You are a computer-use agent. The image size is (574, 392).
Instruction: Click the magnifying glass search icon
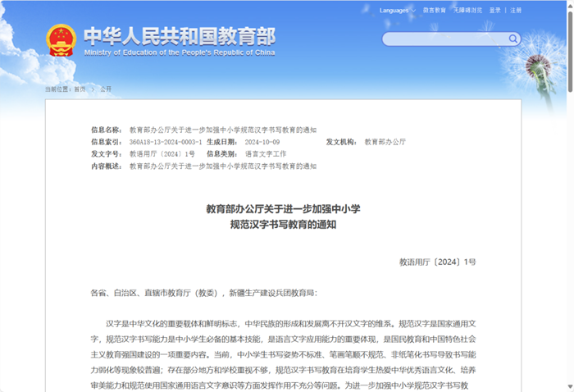[513, 39]
